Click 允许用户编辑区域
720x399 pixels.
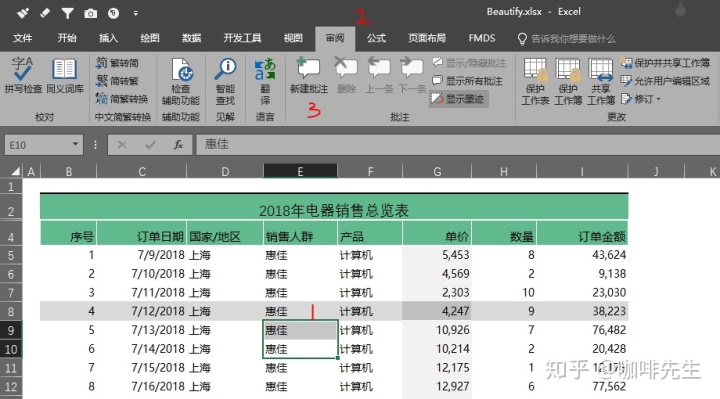click(x=664, y=81)
